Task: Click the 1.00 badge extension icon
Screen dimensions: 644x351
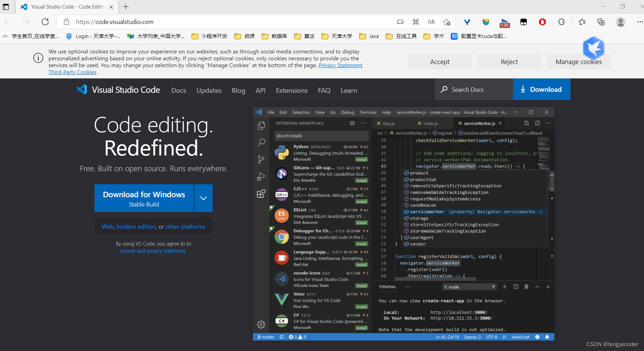Action: 505,23
